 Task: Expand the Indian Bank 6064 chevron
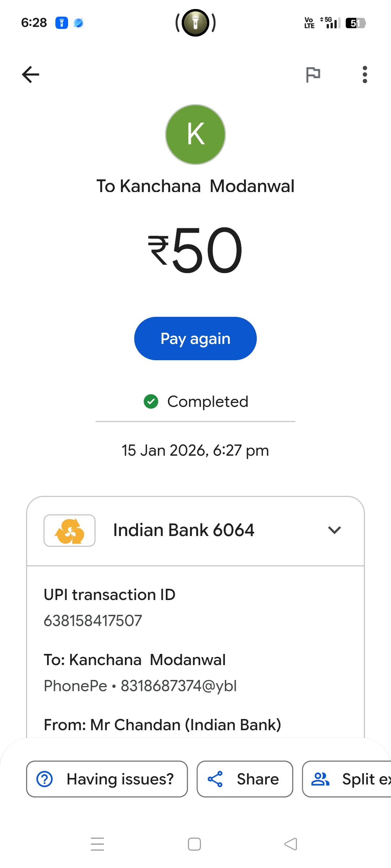click(334, 530)
